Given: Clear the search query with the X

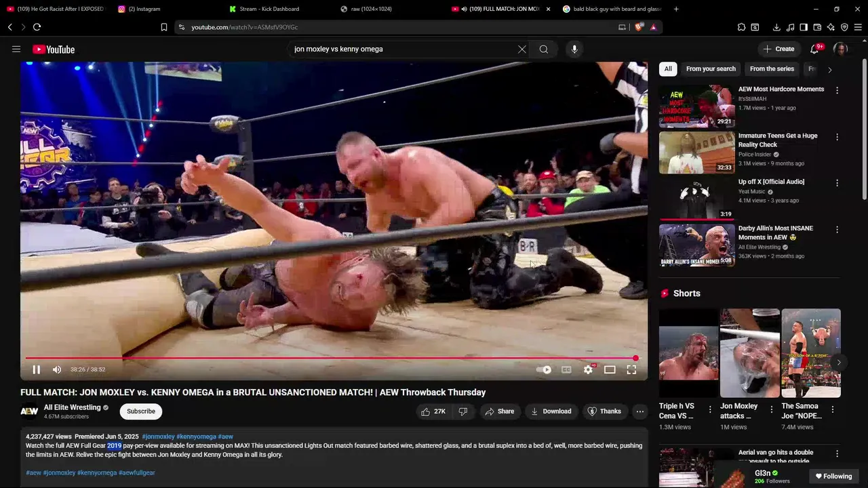Looking at the screenshot, I should click(522, 49).
